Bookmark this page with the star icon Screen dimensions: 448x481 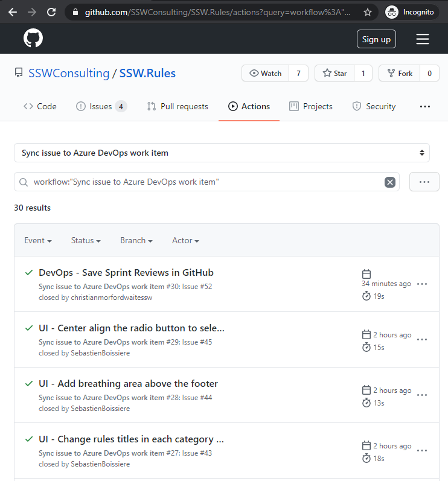[x=367, y=12]
